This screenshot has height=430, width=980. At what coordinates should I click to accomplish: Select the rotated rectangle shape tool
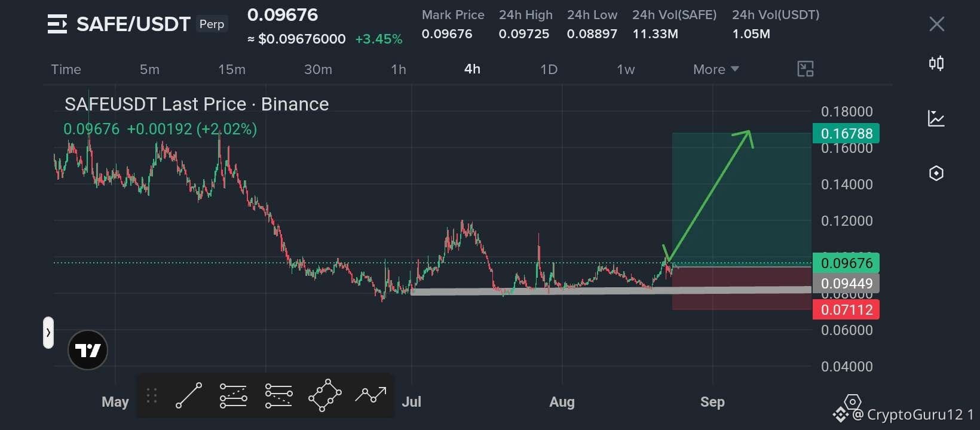click(x=324, y=395)
